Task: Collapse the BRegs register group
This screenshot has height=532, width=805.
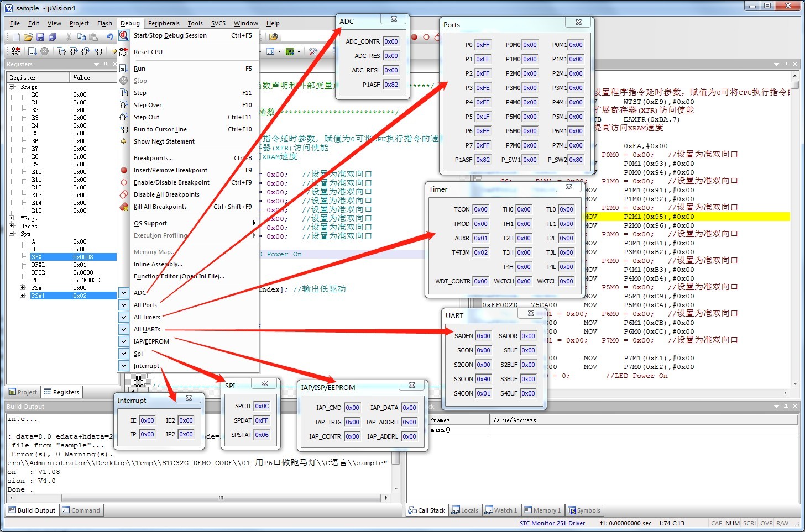Action: (x=12, y=87)
